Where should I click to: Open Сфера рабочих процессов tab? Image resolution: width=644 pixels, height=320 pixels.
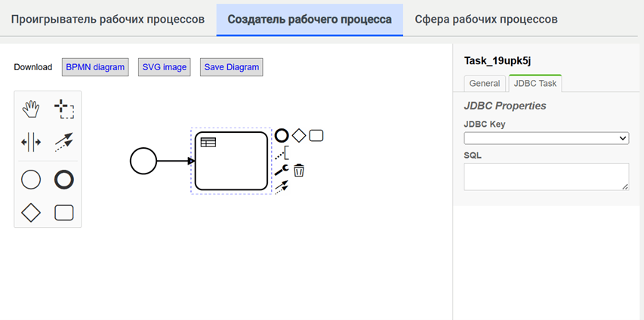point(486,20)
